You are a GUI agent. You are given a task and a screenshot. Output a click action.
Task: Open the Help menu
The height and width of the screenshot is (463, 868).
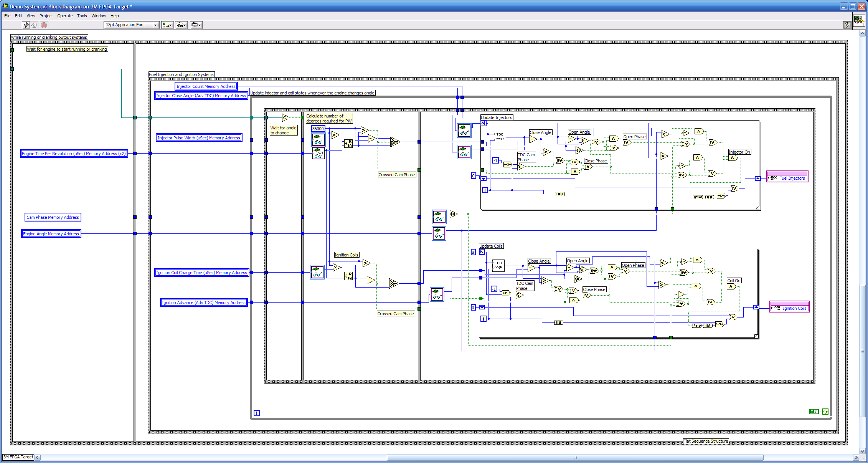coord(114,16)
